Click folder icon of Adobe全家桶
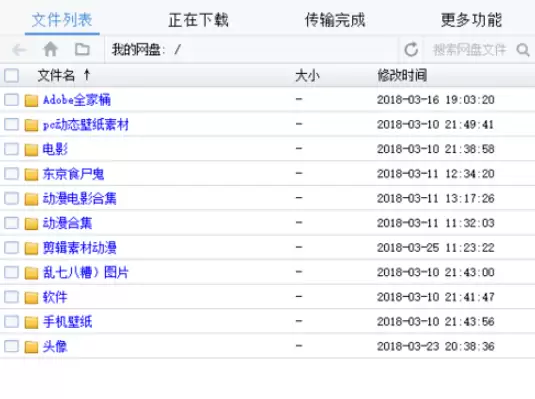The width and height of the screenshot is (535, 399). tap(31, 100)
